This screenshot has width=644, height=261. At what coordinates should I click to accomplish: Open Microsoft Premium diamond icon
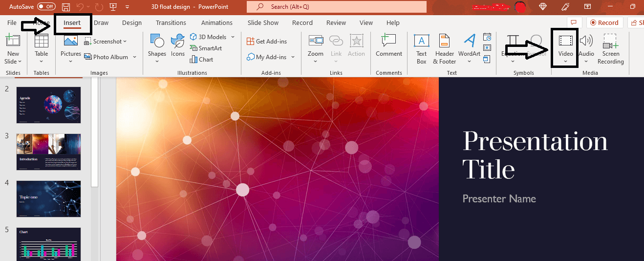[543, 7]
